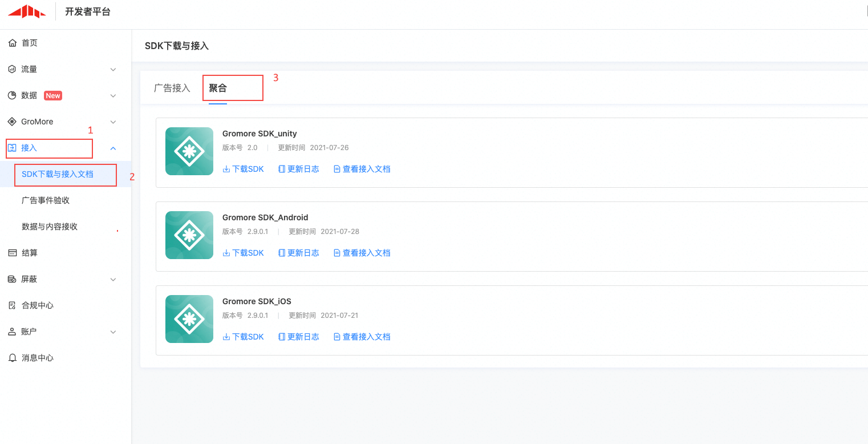Expand the 流量 menu chevron
The image size is (868, 444).
coord(113,70)
